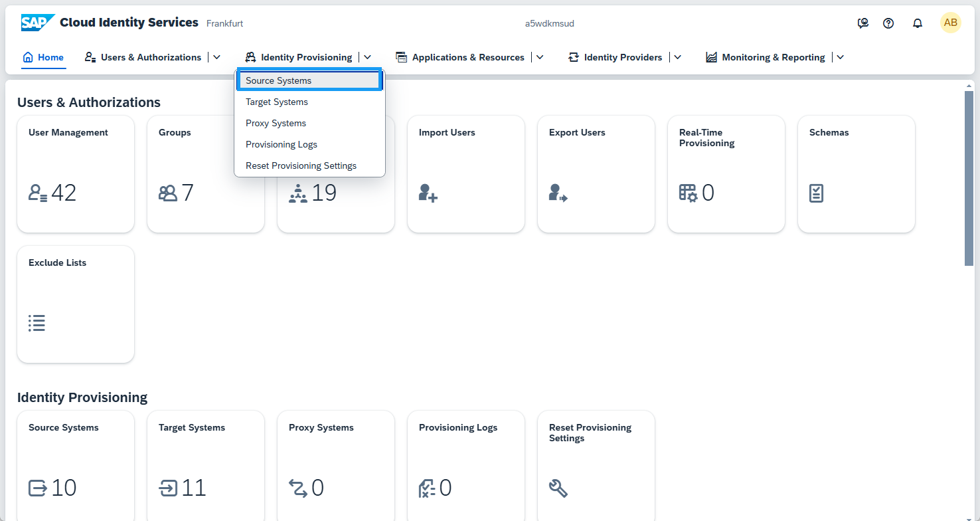Open the Schemas tile title
Viewport: 980px width, 521px height.
[829, 132]
